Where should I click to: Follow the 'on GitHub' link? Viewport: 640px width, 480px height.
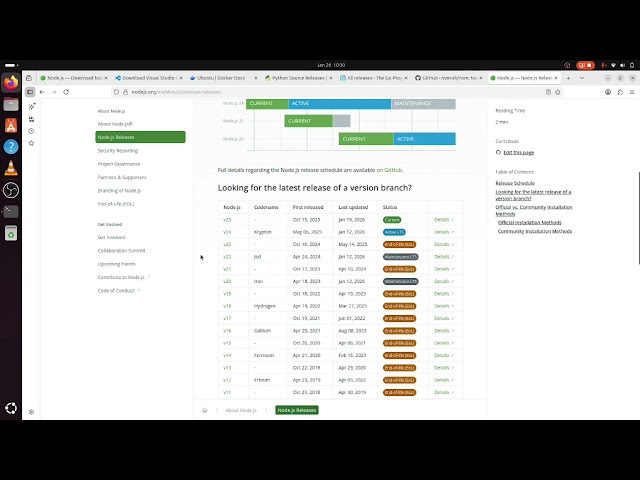pos(389,170)
